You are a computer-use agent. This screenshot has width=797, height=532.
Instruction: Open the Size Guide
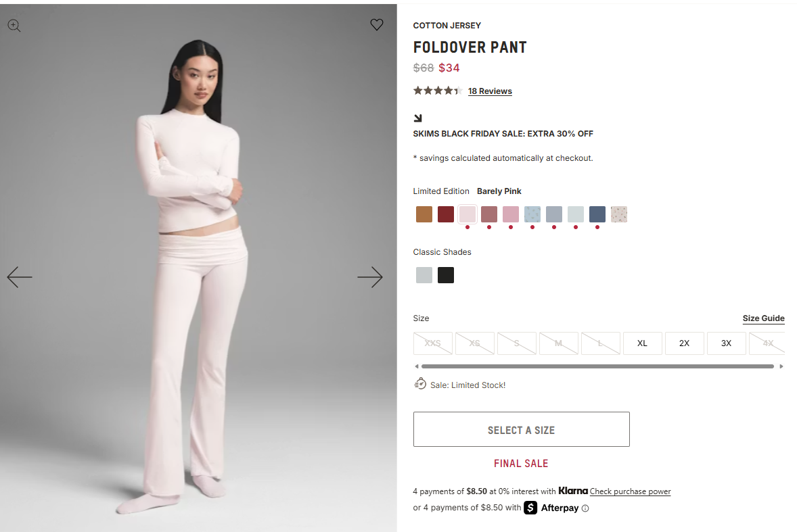pos(763,318)
